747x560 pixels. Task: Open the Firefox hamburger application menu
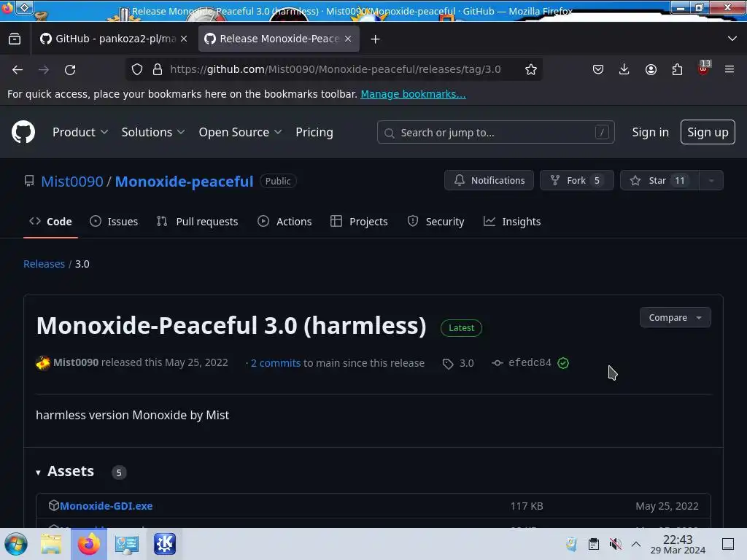coord(729,69)
